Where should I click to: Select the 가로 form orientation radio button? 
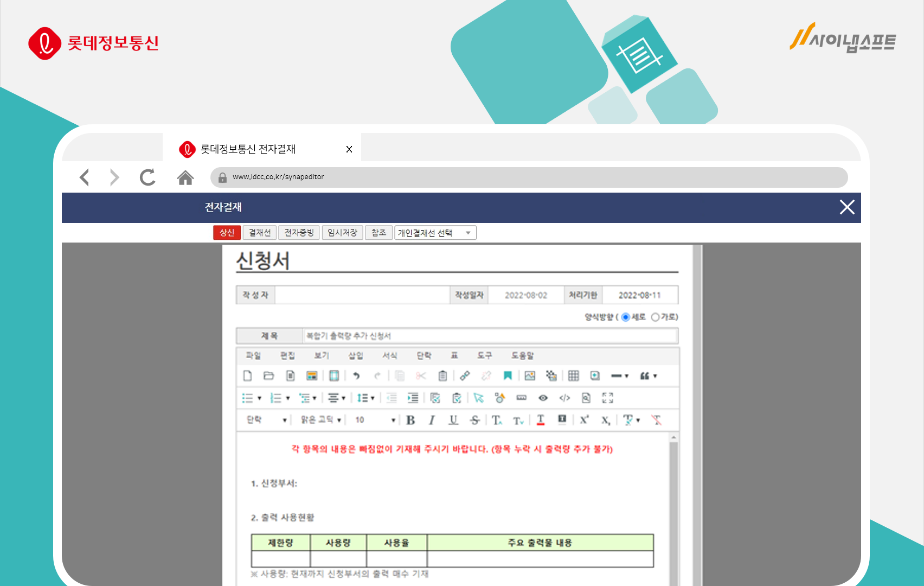pyautogui.click(x=656, y=317)
